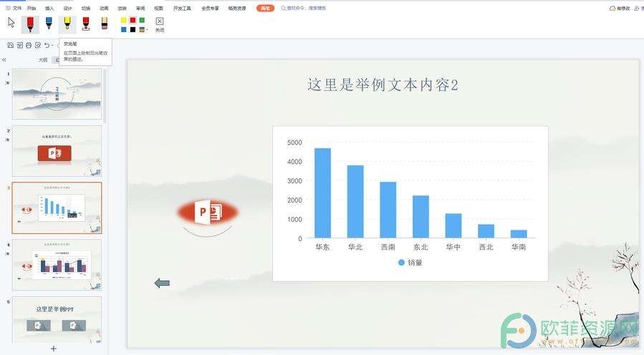Select the yellow highlighter pen tool

coord(67,24)
